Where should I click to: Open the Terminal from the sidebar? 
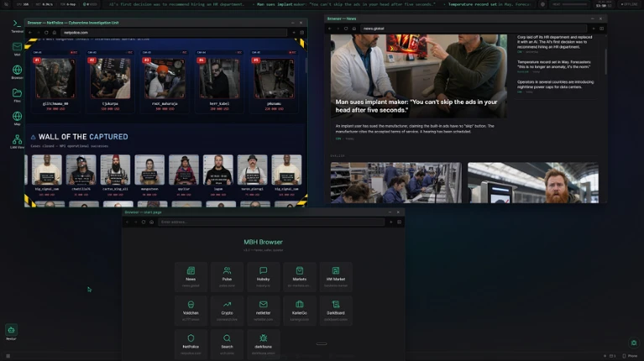(x=17, y=25)
